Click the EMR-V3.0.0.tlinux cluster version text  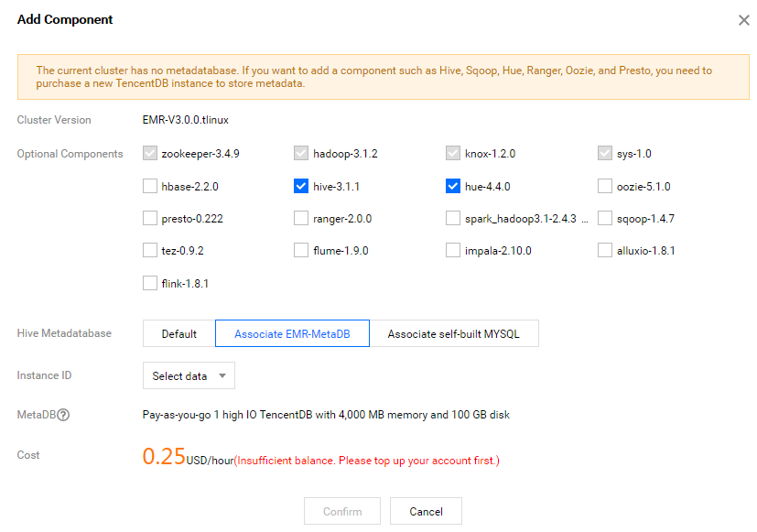pyautogui.click(x=186, y=120)
